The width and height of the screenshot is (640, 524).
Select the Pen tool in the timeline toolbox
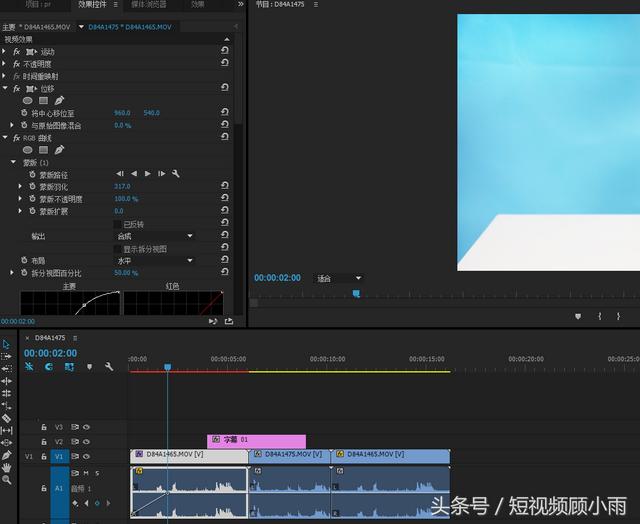point(7,455)
